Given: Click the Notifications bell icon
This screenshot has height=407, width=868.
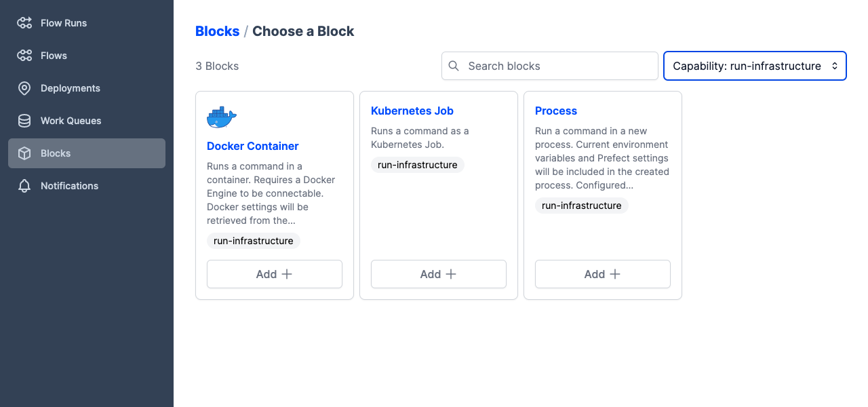Looking at the screenshot, I should coord(24,186).
